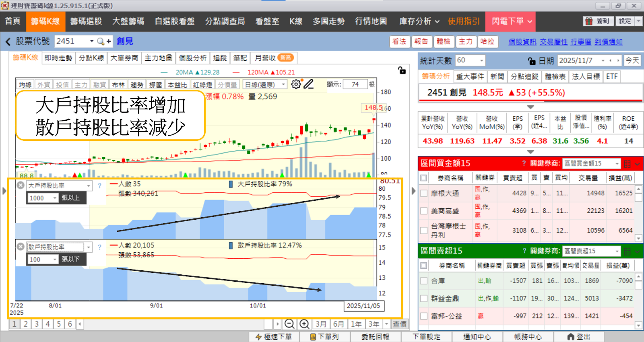644x342 pixels.
Task: Check the 摩根大通 row checkbox
Action: (x=423, y=193)
